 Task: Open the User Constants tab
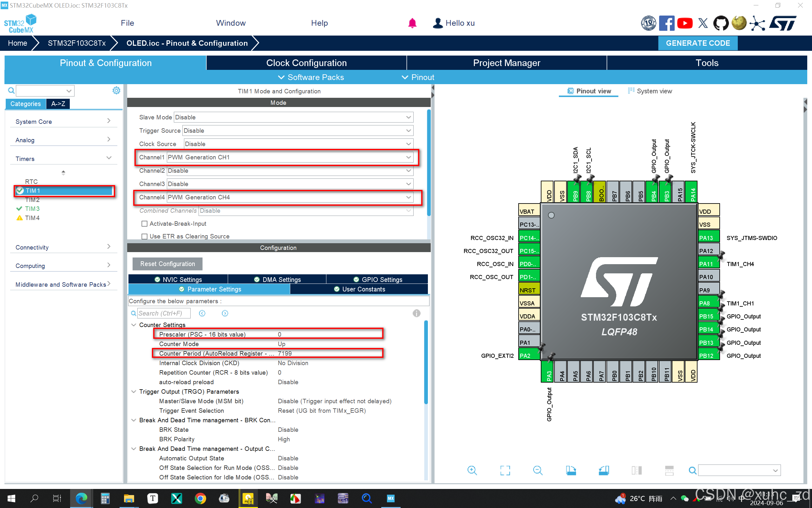point(359,289)
